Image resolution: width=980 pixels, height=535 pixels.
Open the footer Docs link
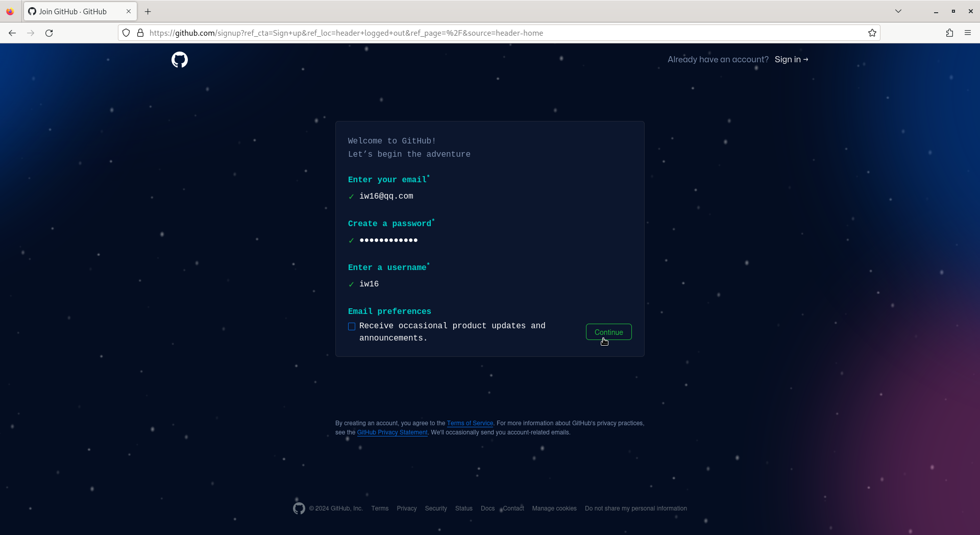coord(488,508)
